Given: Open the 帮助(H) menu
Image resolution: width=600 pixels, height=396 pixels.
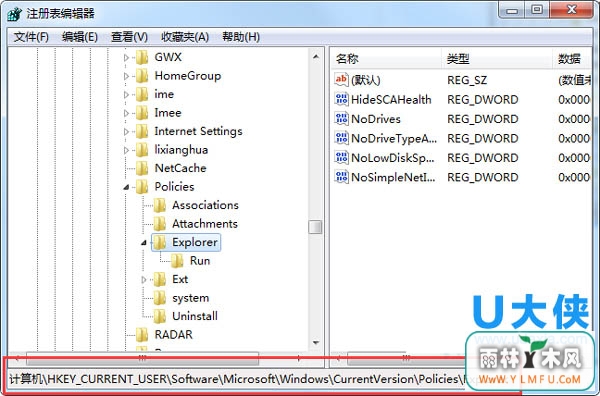Looking at the screenshot, I should pyautogui.click(x=241, y=37).
